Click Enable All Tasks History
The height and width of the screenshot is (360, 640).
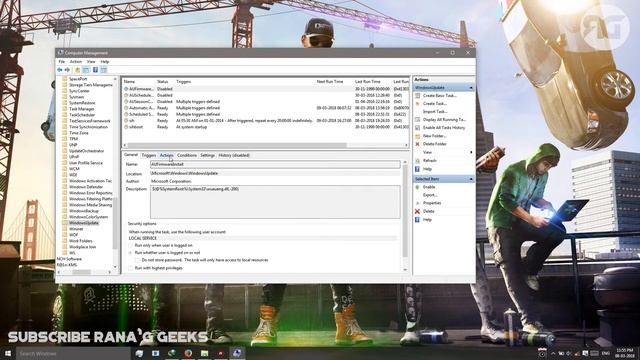[x=444, y=128]
